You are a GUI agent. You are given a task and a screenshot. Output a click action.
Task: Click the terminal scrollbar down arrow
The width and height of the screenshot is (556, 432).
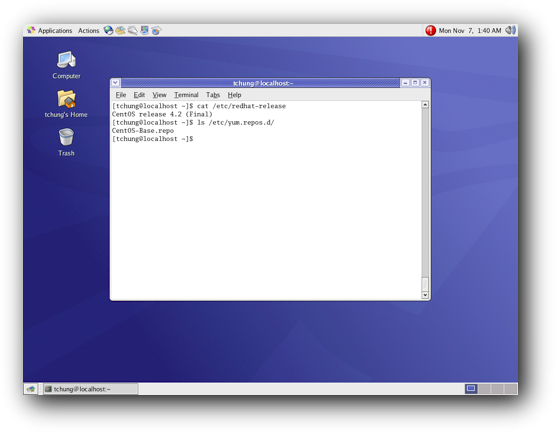coord(425,295)
